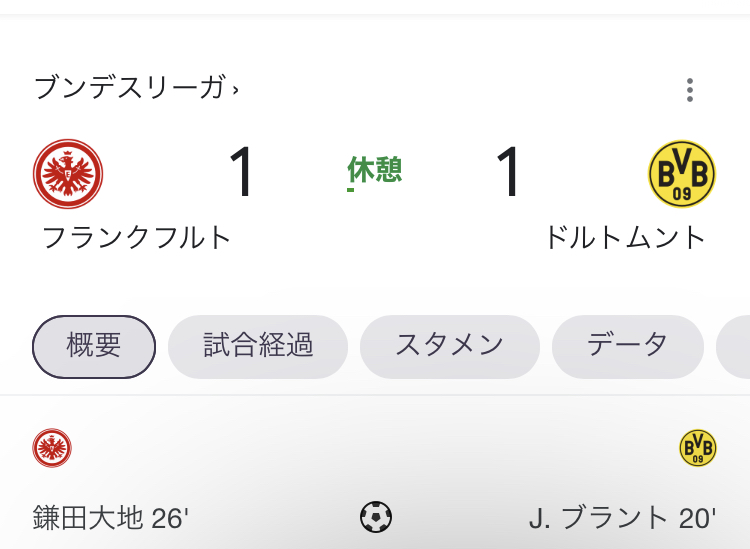
Task: Expand the chevron next to ブンデスリーガ
Action: tap(235, 89)
